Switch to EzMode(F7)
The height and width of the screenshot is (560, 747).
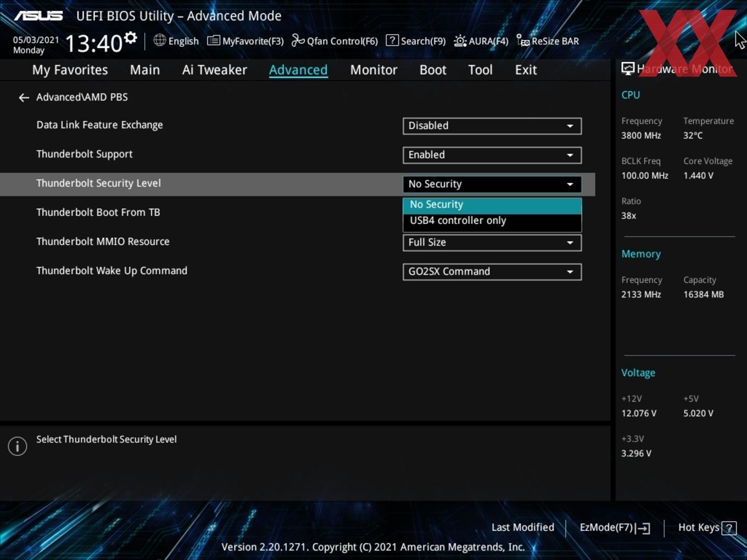point(615,528)
